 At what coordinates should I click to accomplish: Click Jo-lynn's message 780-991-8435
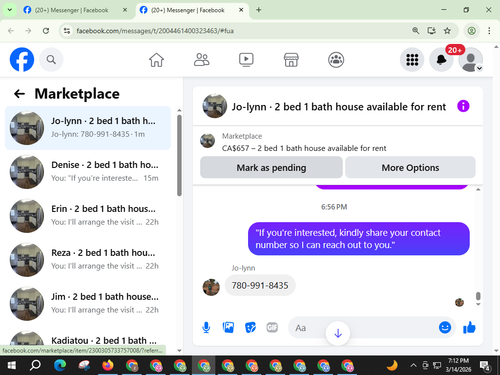(260, 285)
